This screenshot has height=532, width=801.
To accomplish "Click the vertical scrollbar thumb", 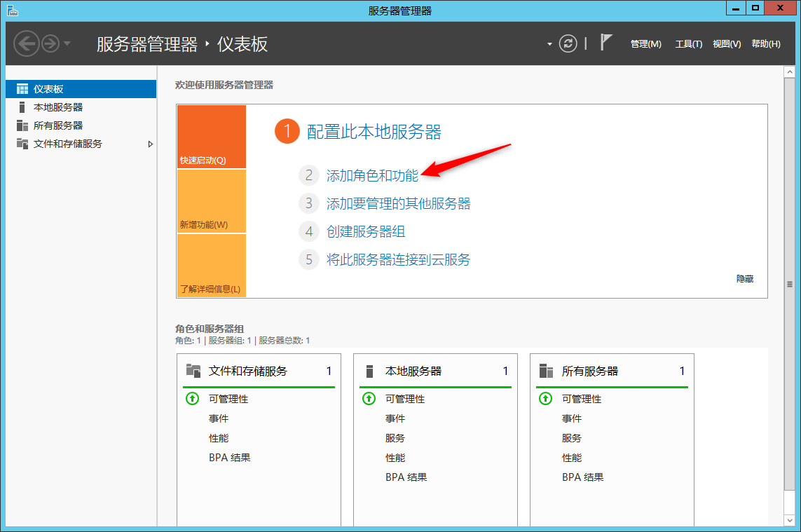I will [790, 284].
